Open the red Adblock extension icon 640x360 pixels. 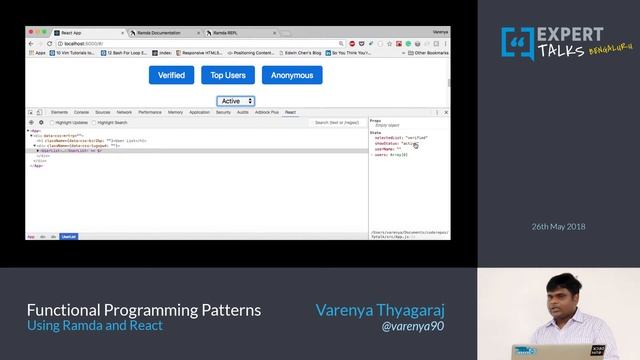pos(352,44)
